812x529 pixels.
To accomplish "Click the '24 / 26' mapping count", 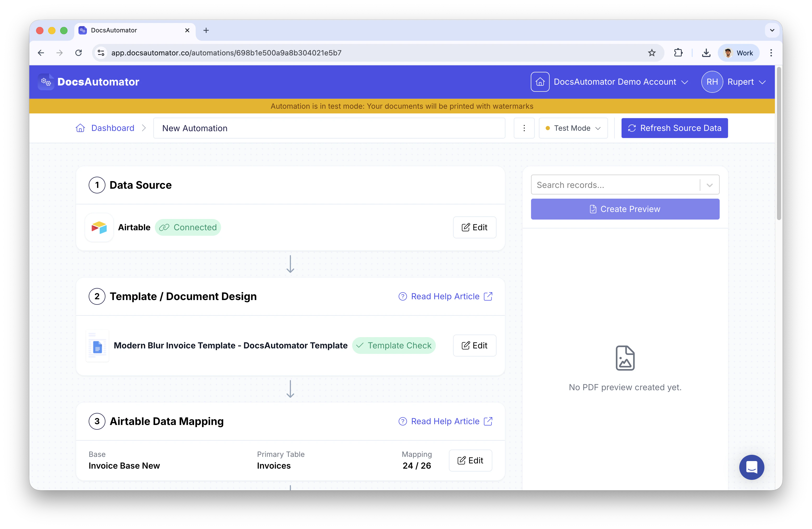I will 416,466.
